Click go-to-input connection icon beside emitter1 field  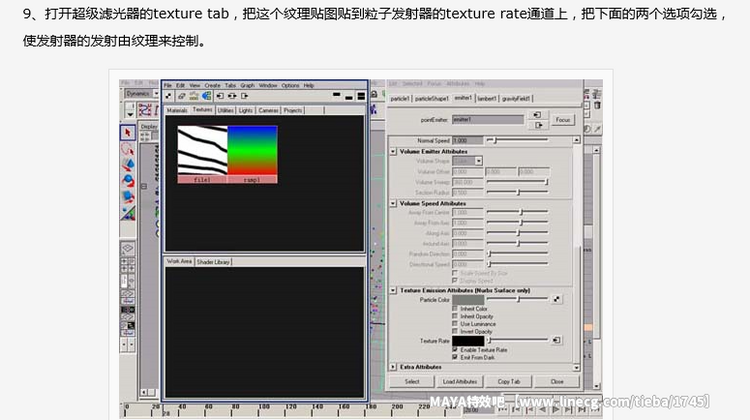[x=537, y=115]
